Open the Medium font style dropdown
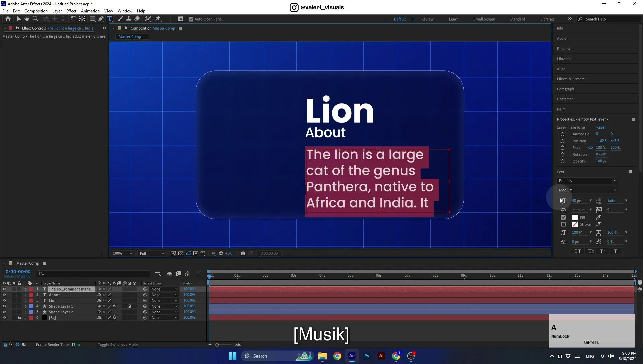Image resolution: width=643 pixels, height=364 pixels. click(587, 190)
